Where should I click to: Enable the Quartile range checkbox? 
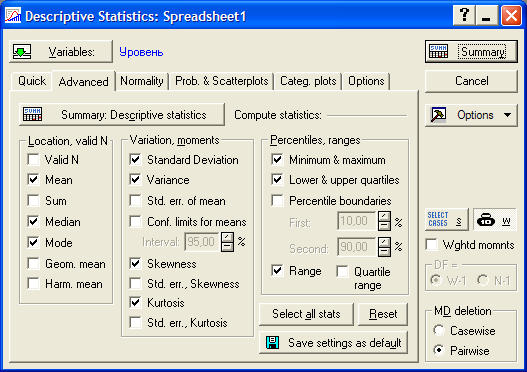pyautogui.click(x=342, y=272)
